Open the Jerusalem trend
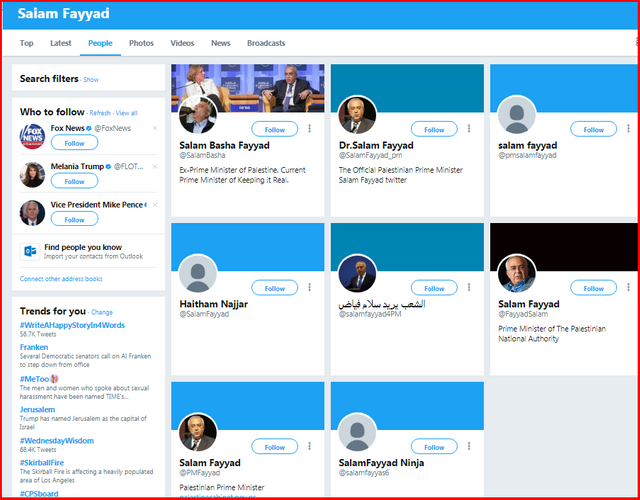This screenshot has height=500, width=640. (x=37, y=409)
